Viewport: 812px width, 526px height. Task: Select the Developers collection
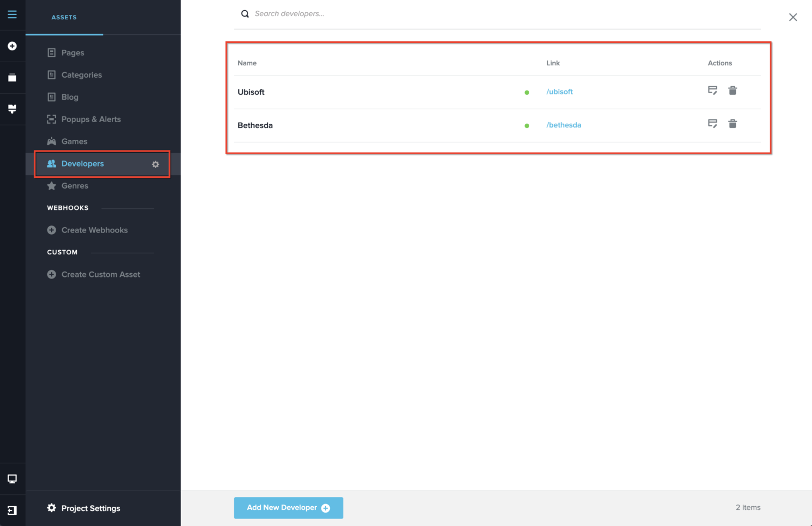(x=82, y=164)
